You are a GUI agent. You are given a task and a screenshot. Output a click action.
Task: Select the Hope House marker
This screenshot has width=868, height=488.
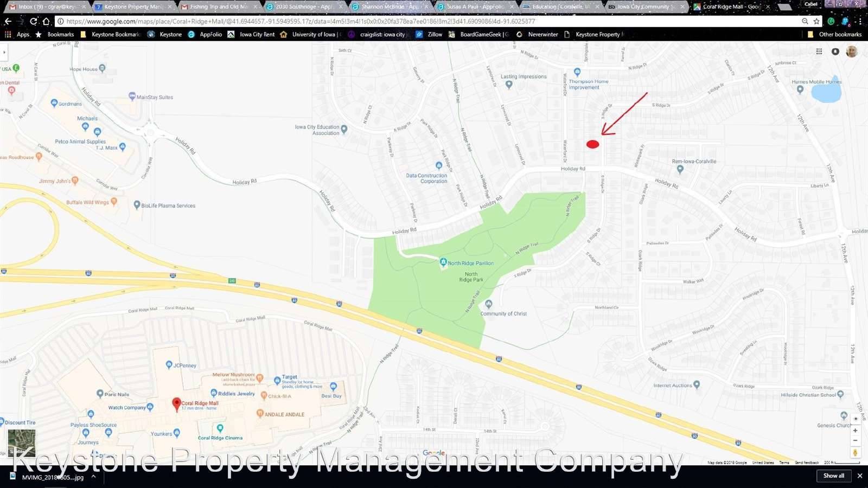(102, 68)
